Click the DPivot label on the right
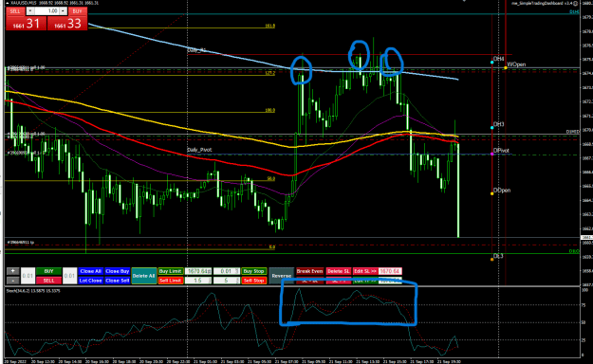The height and width of the screenshot is (364, 593). pyautogui.click(x=501, y=151)
